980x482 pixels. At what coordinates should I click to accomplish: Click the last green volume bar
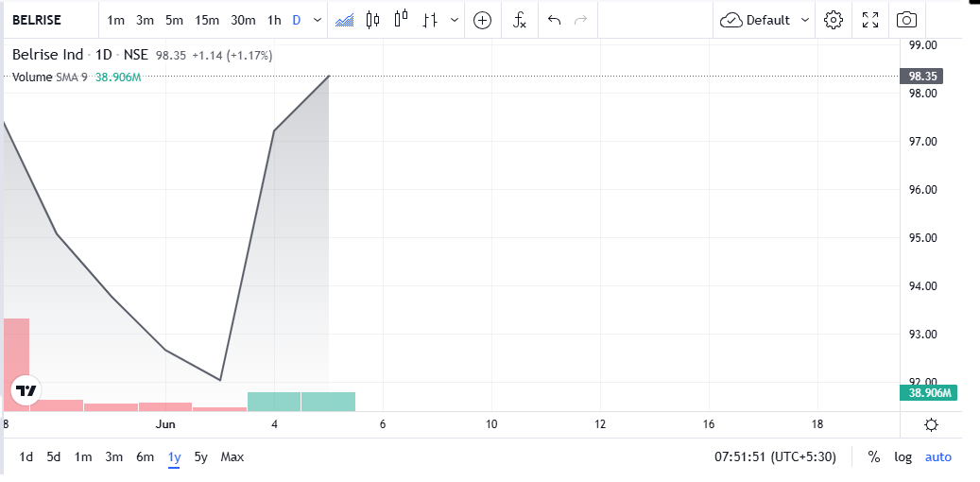tap(328, 402)
